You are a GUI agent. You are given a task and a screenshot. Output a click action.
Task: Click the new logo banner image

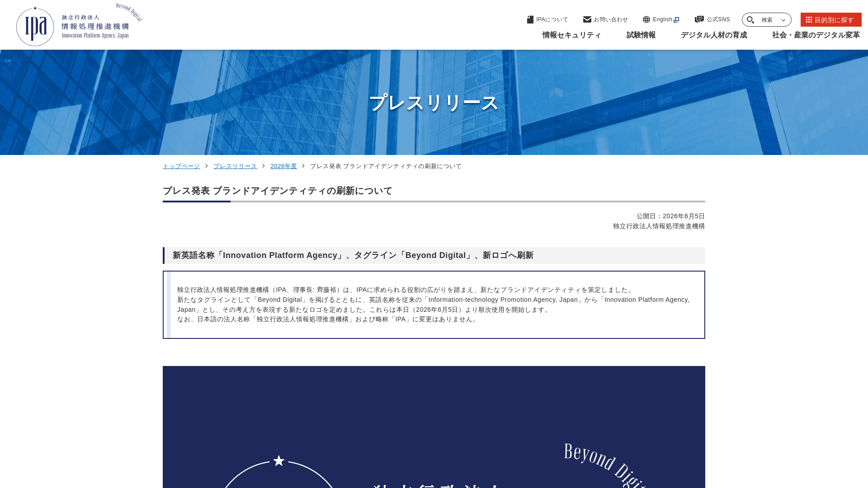pyautogui.click(x=434, y=427)
